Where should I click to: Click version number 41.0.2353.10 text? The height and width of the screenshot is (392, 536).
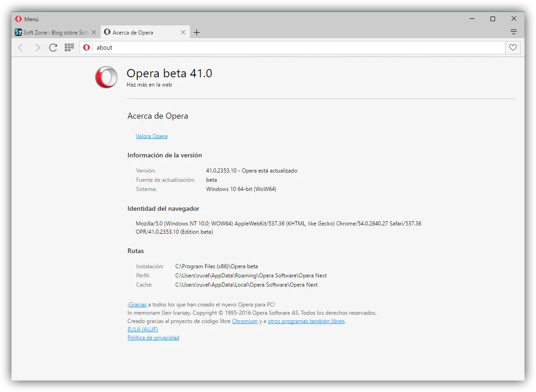tap(221, 171)
